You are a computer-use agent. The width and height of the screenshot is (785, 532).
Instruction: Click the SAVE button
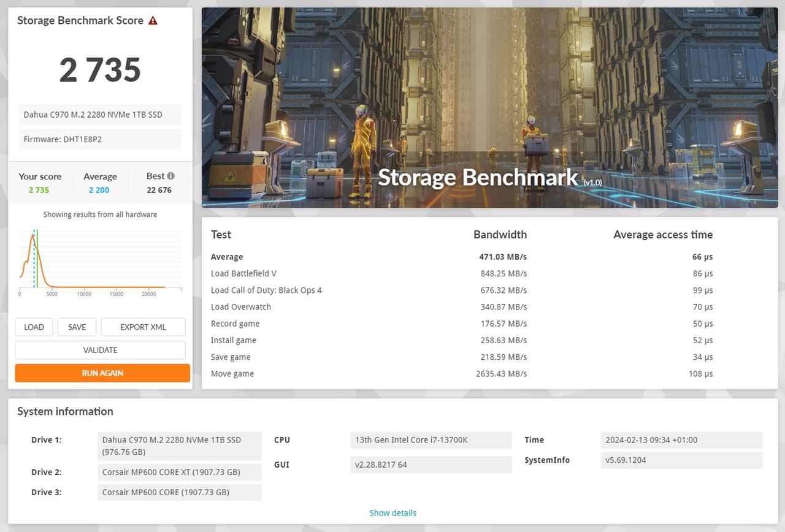pyautogui.click(x=77, y=327)
